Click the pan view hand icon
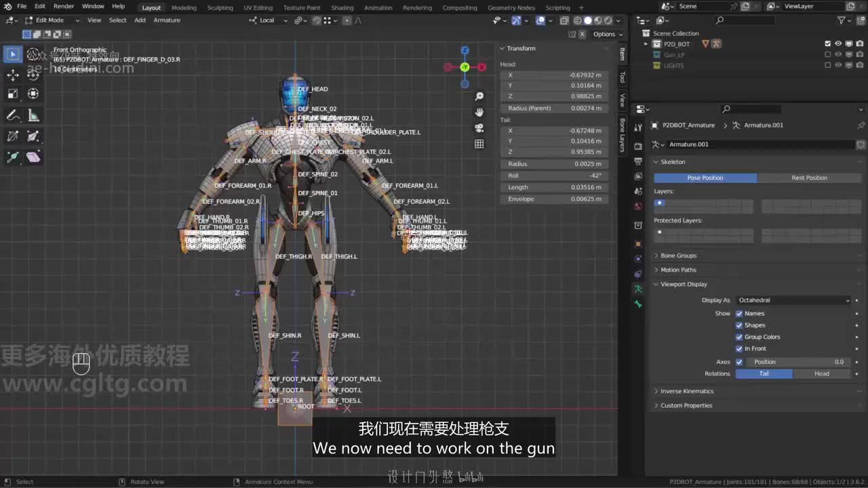868x488 pixels. pyautogui.click(x=479, y=113)
